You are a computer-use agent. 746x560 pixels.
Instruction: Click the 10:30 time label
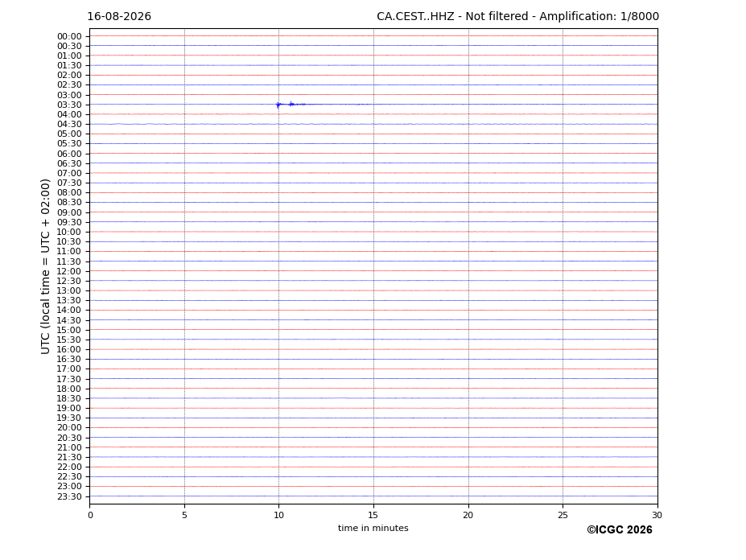(69, 241)
